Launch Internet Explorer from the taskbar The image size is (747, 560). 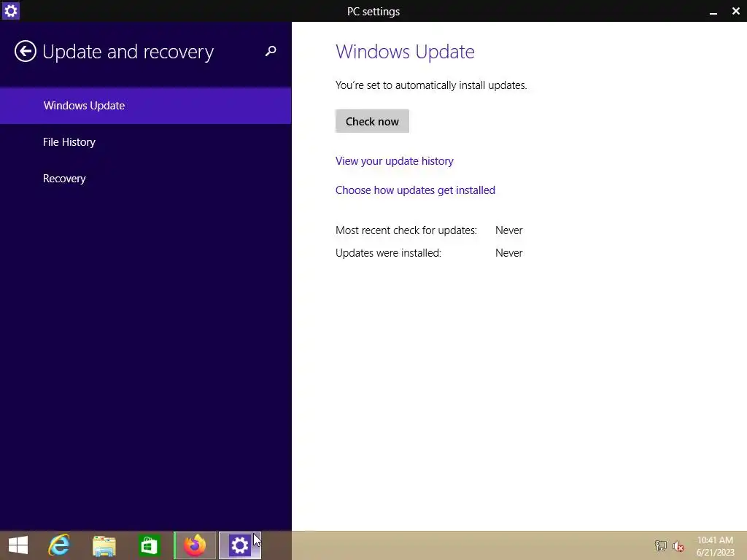[59, 545]
